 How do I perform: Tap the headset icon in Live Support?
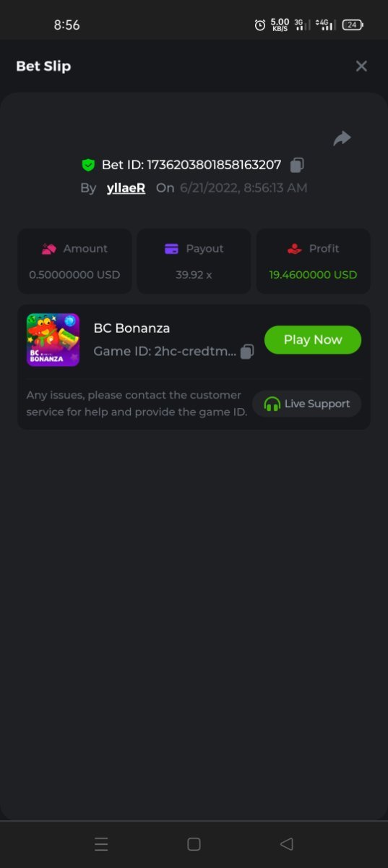point(272,404)
